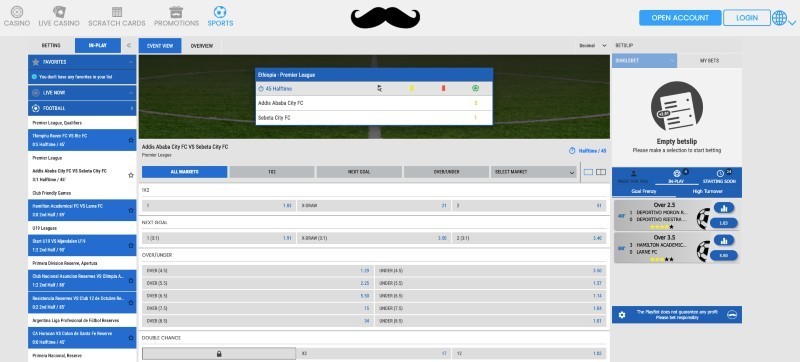Click the Open Account button
The image size is (800, 362).
680,17
